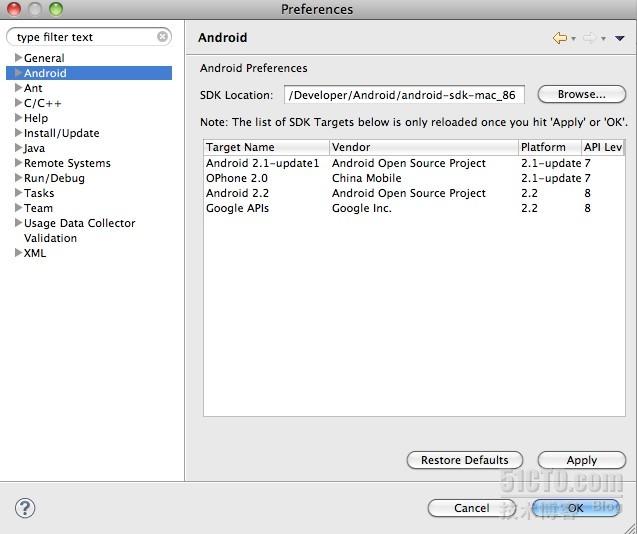Expand the Team node arrow

(x=18, y=208)
